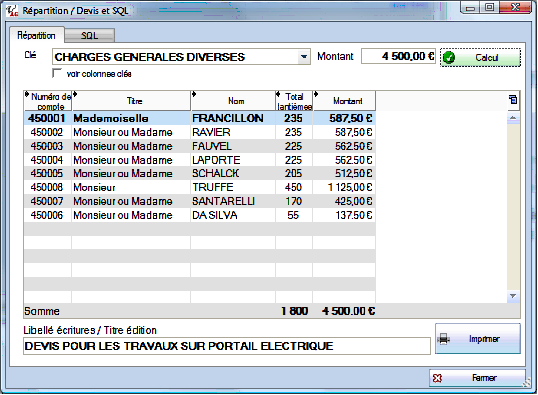Click the 425,00 € amount cell
538x395 pixels.
(x=344, y=201)
